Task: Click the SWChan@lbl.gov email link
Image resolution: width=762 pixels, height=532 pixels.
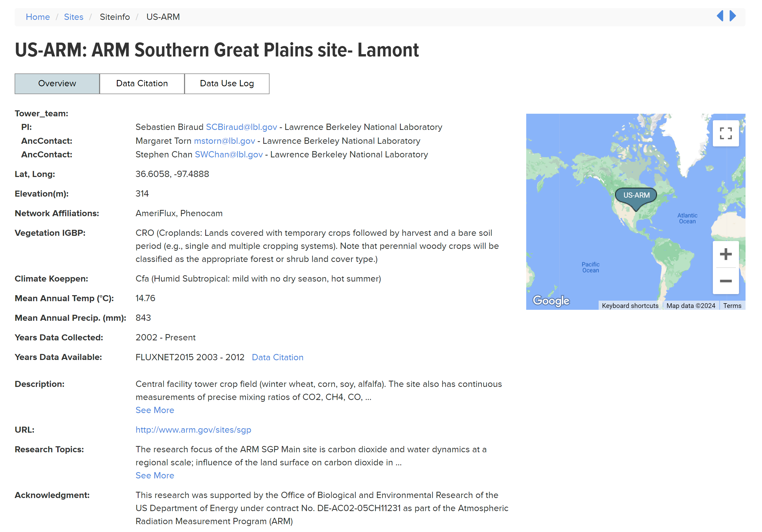Action: point(229,155)
